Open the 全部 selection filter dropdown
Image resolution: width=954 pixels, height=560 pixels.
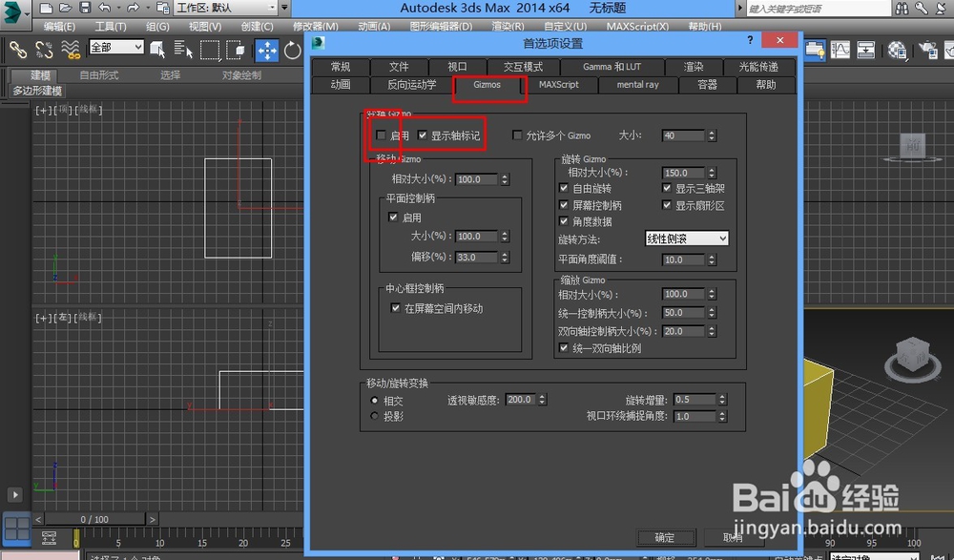116,47
